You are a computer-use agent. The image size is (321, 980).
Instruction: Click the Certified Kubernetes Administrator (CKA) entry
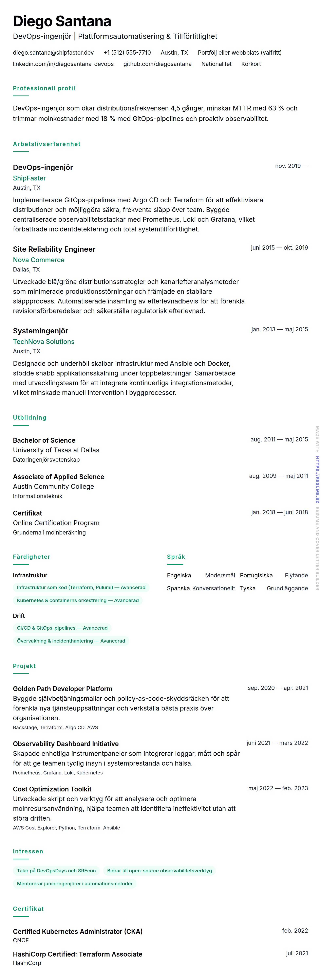[78, 931]
